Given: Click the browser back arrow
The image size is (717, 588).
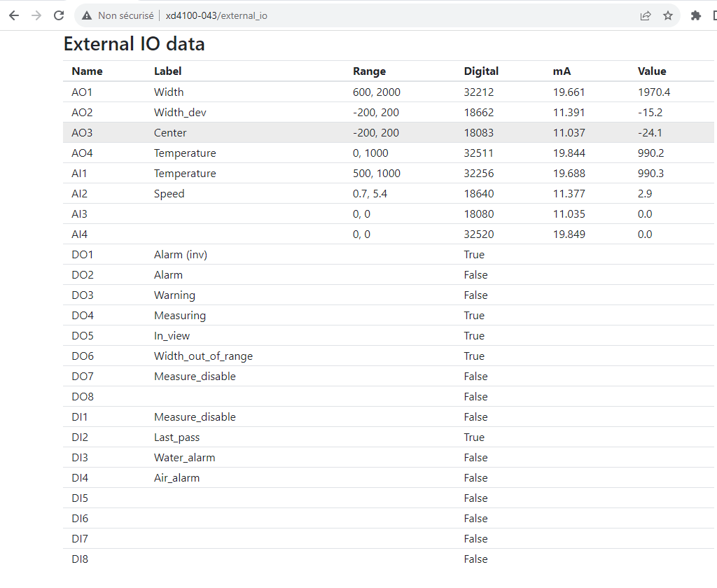Looking at the screenshot, I should pos(14,15).
